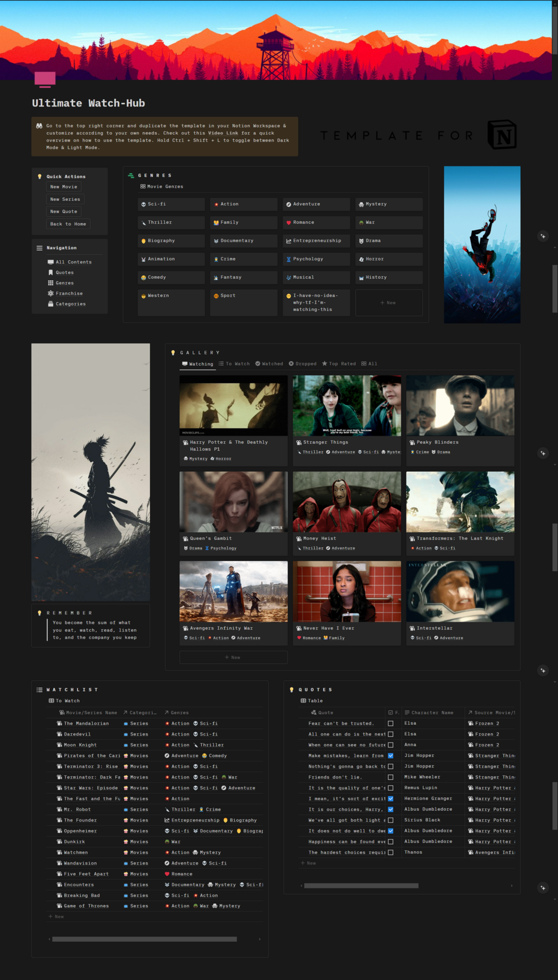This screenshot has height=980, width=558.
Task: Click the list icon beside WATCHLIST heading
Action: click(39, 690)
